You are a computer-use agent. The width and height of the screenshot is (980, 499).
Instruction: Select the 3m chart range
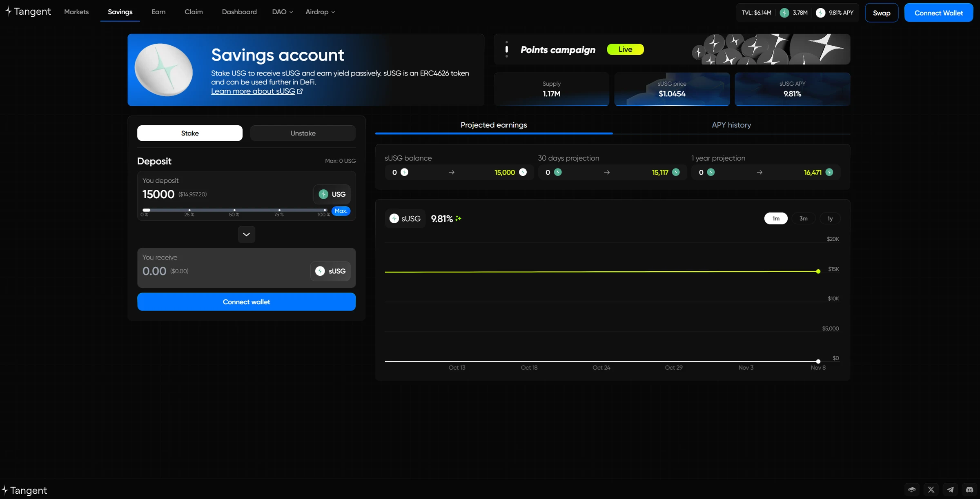pyautogui.click(x=803, y=219)
